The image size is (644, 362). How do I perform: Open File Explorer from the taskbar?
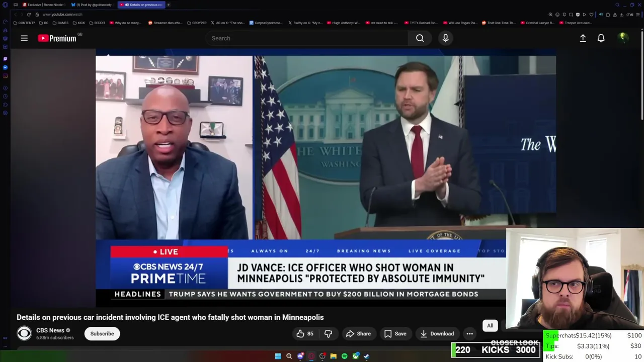click(x=333, y=356)
